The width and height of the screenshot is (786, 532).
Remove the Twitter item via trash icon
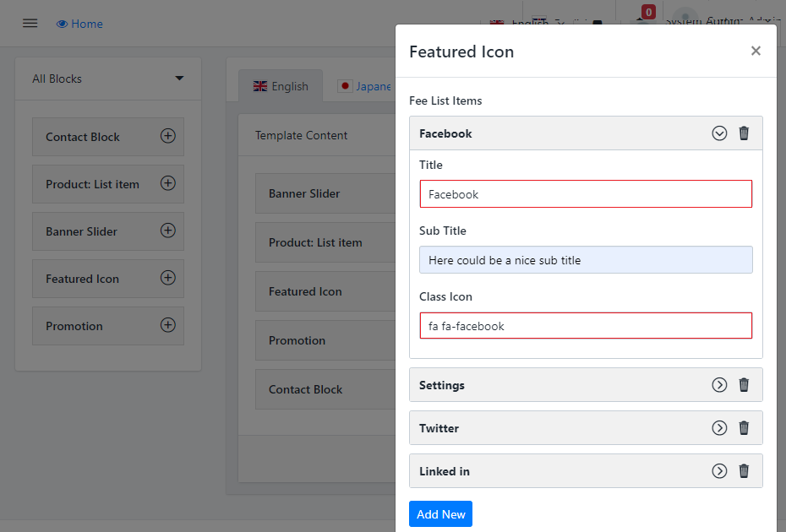tap(744, 428)
